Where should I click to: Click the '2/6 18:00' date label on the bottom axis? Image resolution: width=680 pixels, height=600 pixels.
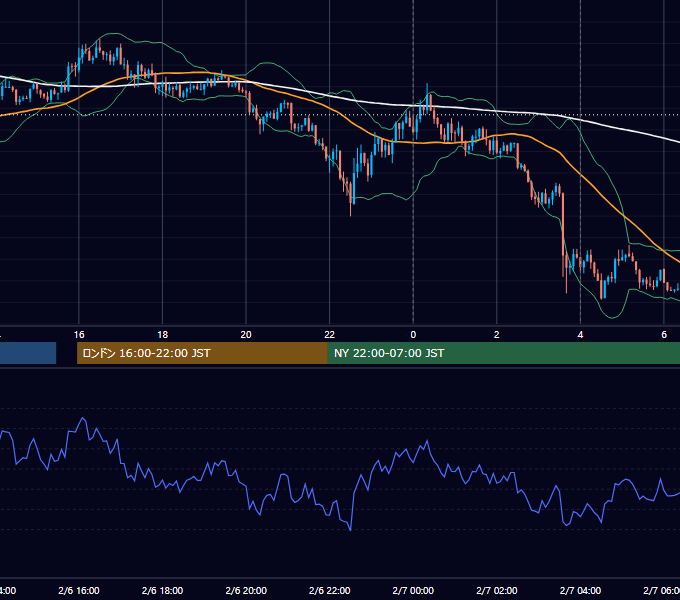point(163,590)
